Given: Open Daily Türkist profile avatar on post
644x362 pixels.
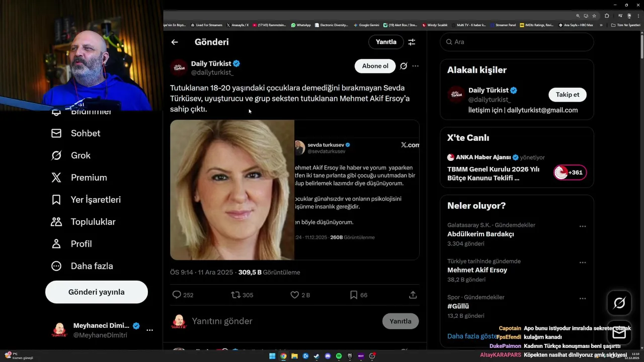Looking at the screenshot, I should pos(179,68).
